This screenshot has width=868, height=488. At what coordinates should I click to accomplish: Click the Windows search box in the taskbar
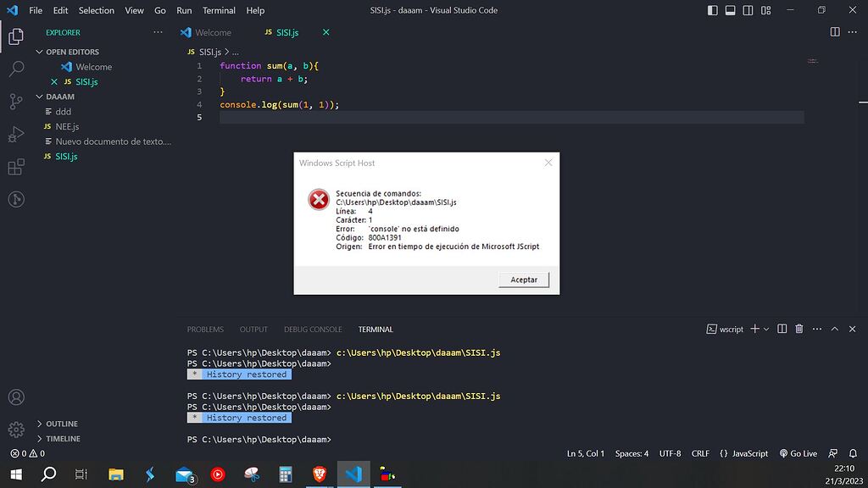pos(48,475)
